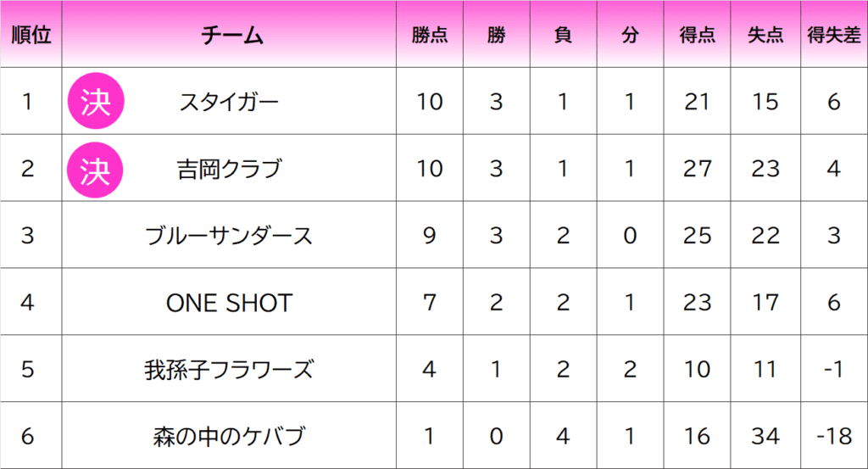
Task: Click the 得点 column header
Action: click(698, 36)
